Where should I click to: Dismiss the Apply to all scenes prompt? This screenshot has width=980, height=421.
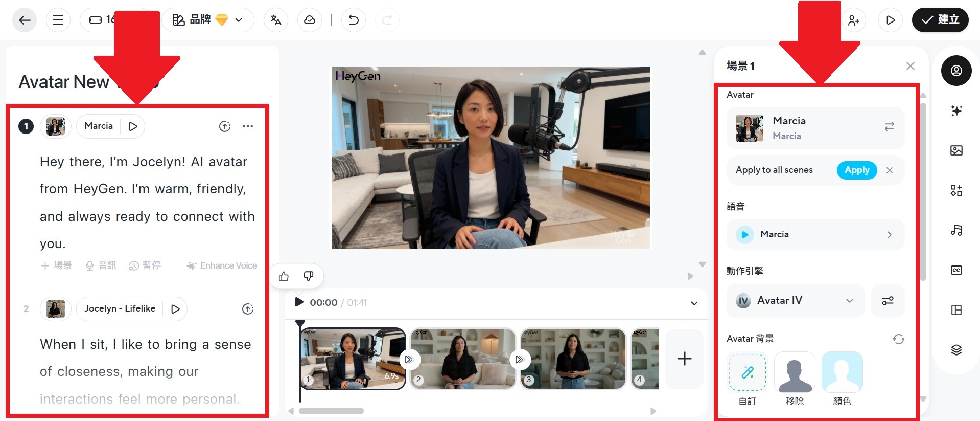pos(890,170)
